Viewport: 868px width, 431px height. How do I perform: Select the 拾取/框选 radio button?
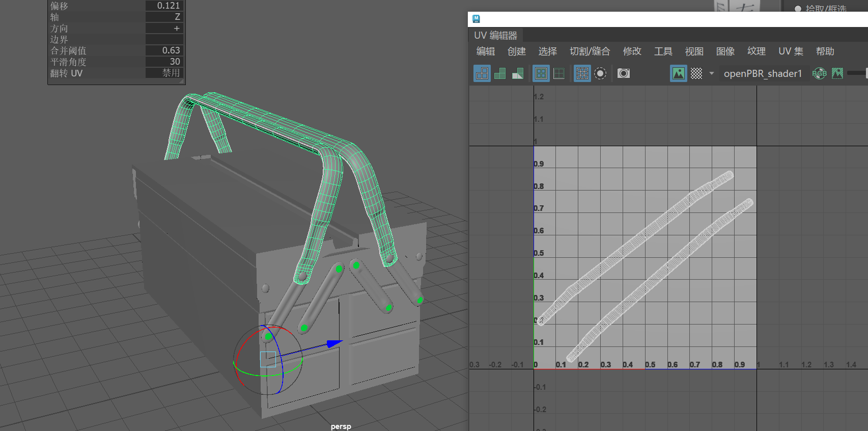pyautogui.click(x=798, y=9)
